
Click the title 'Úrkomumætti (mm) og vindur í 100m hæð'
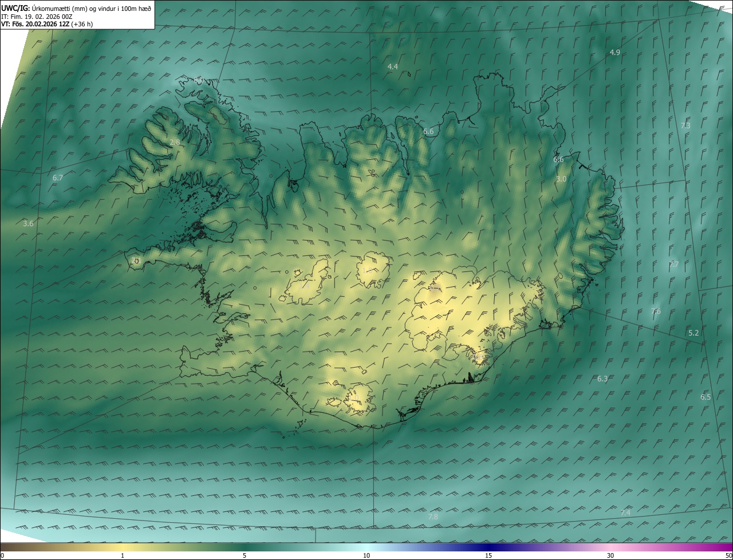(x=92, y=8)
